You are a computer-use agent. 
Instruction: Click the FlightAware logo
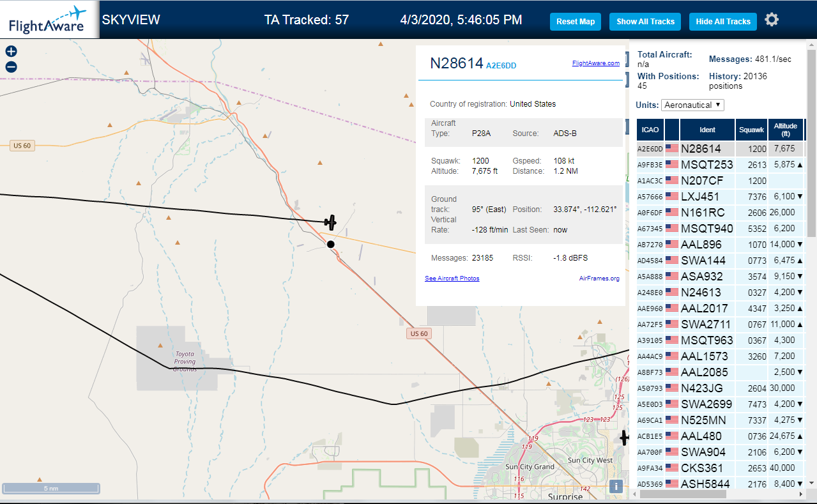pyautogui.click(x=49, y=20)
